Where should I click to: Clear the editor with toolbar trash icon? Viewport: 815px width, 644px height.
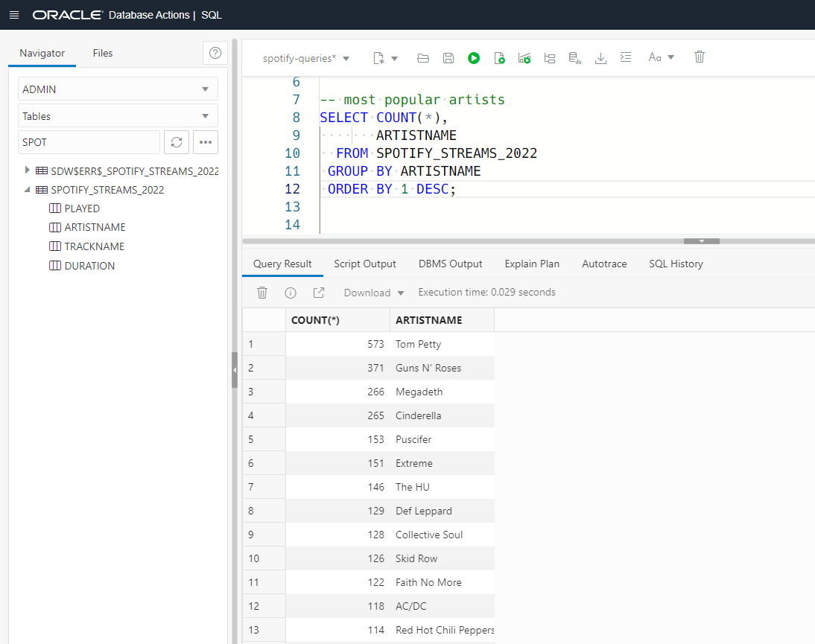(699, 57)
